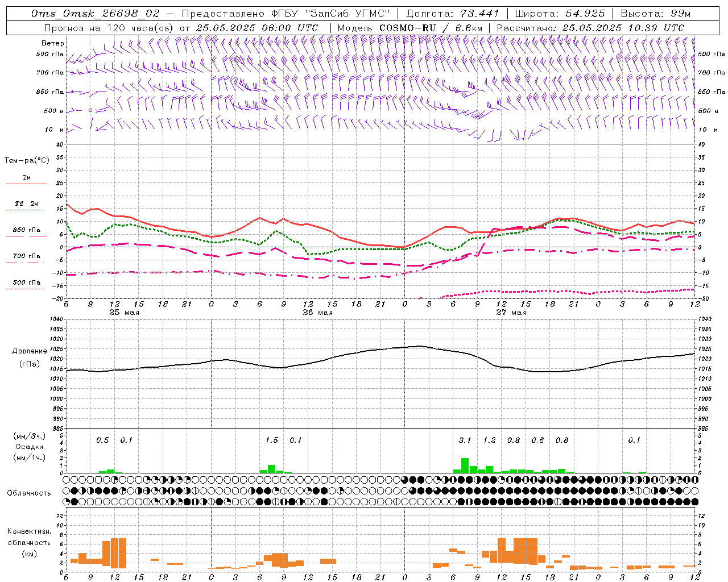This screenshot has height=582, width=728.
Task: Click the "Ветер" wind panel label
Action: [x=52, y=43]
